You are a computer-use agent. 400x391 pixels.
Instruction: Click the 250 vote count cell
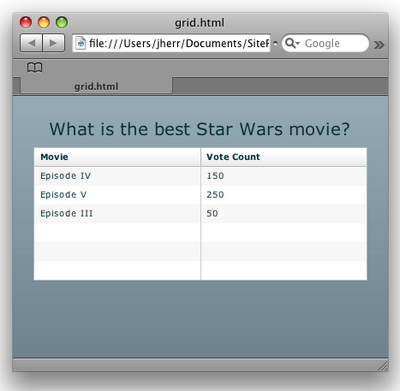pos(284,195)
